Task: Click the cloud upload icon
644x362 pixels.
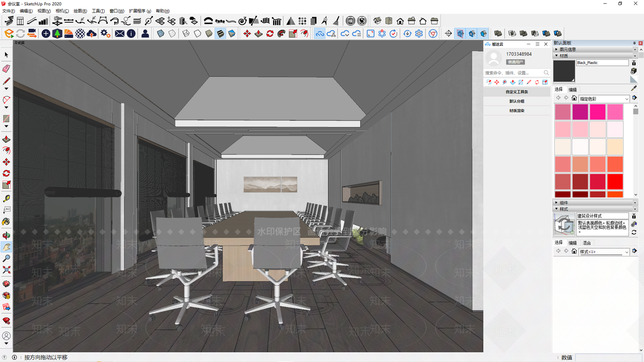Action: point(92,33)
